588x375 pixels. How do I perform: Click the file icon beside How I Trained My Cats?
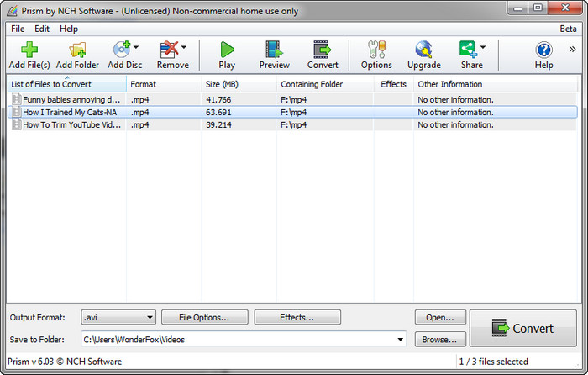click(x=16, y=112)
